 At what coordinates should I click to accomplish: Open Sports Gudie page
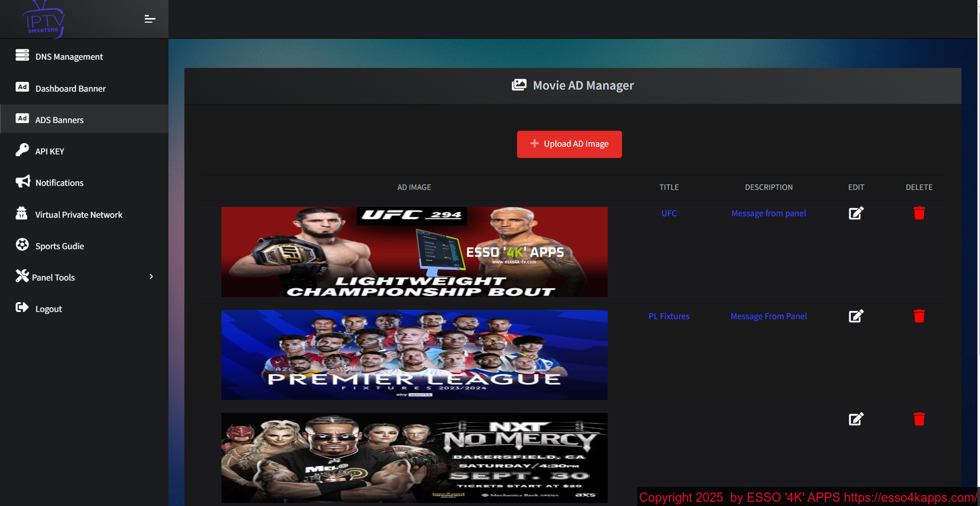pyautogui.click(x=84, y=246)
